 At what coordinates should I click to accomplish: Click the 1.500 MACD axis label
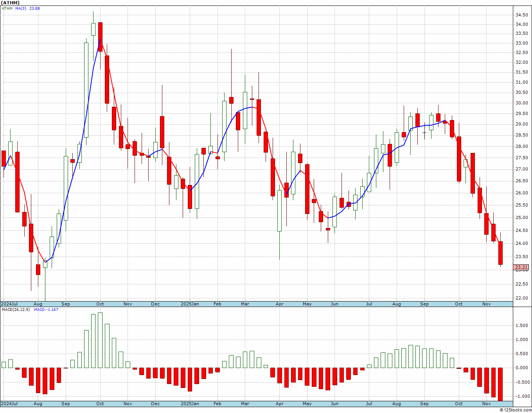click(522, 325)
